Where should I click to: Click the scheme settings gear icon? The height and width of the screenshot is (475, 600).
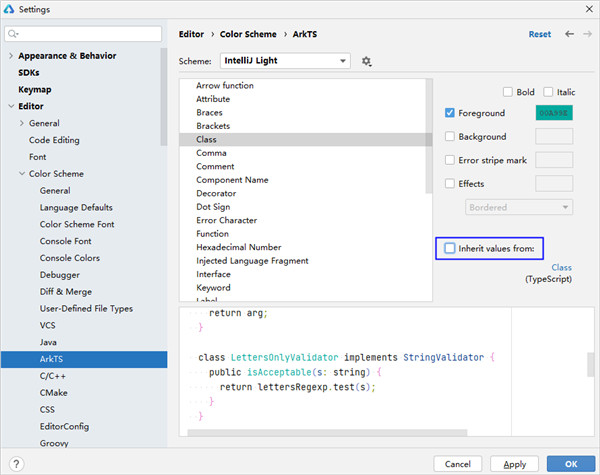click(x=367, y=61)
